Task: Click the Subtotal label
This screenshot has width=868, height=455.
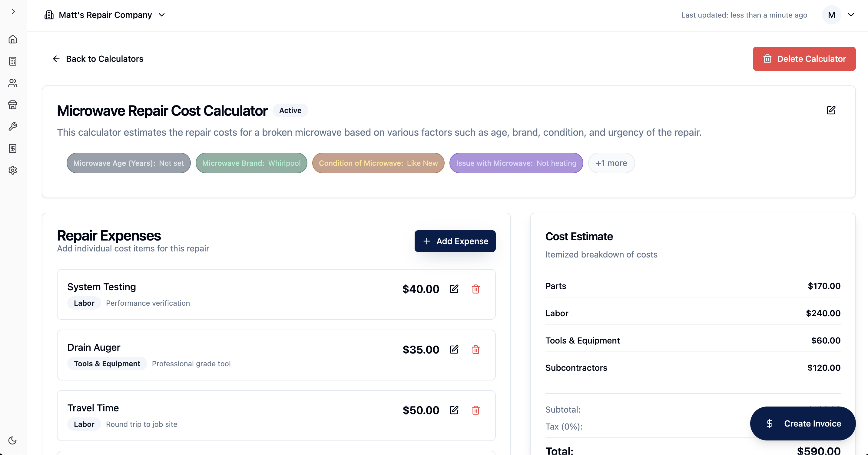Action: pyautogui.click(x=563, y=410)
